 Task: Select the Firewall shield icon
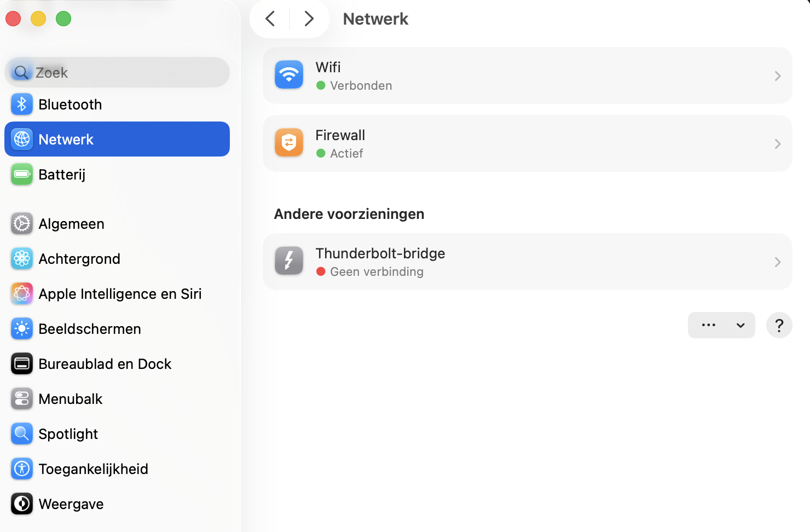[x=289, y=143]
